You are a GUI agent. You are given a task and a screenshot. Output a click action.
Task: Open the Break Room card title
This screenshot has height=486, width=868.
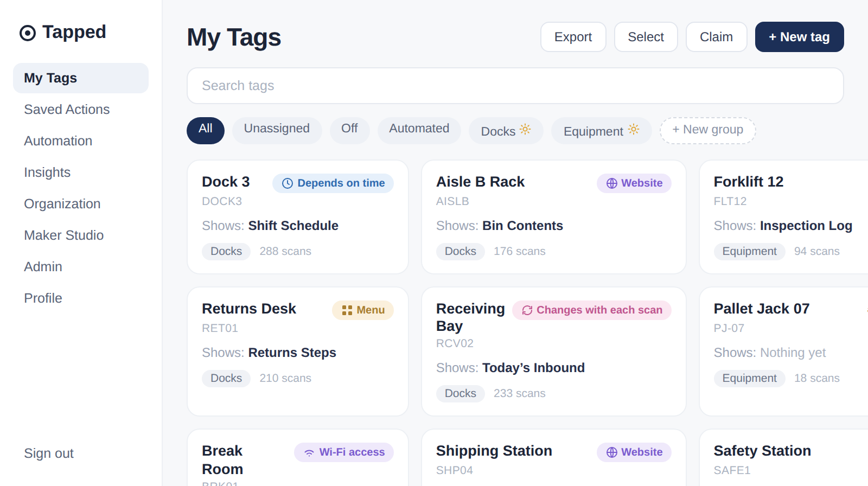[222, 460]
